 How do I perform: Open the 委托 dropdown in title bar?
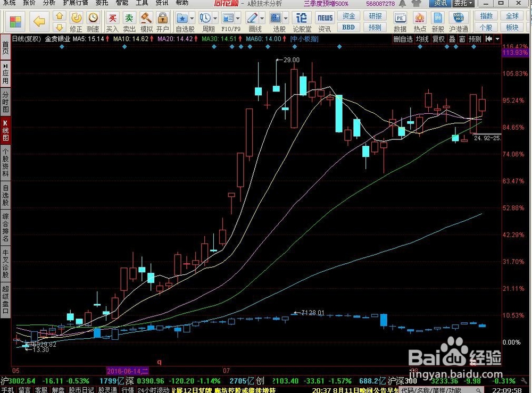(x=463, y=3)
